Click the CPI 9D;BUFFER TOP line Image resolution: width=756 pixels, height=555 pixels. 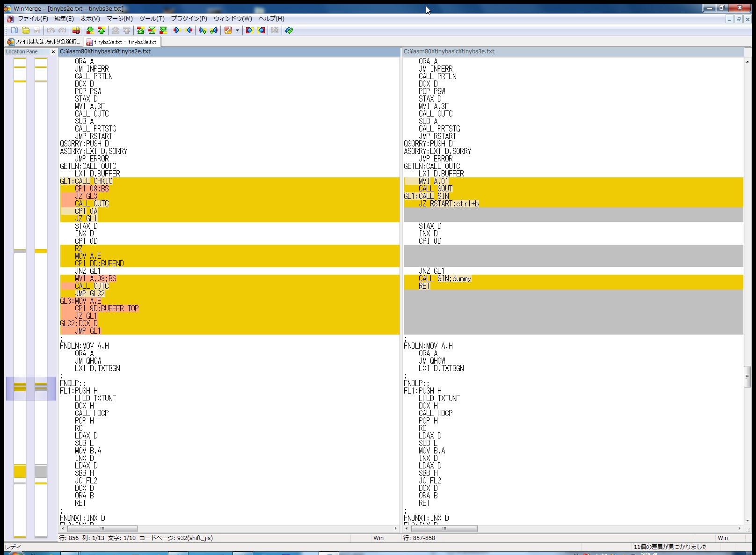coord(229,308)
